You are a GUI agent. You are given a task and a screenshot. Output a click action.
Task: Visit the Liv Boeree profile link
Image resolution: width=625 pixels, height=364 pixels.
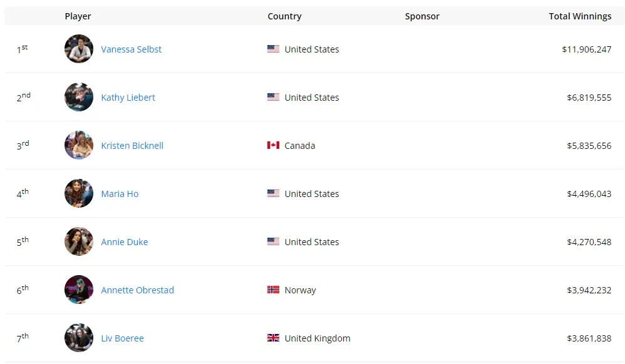[x=122, y=338]
